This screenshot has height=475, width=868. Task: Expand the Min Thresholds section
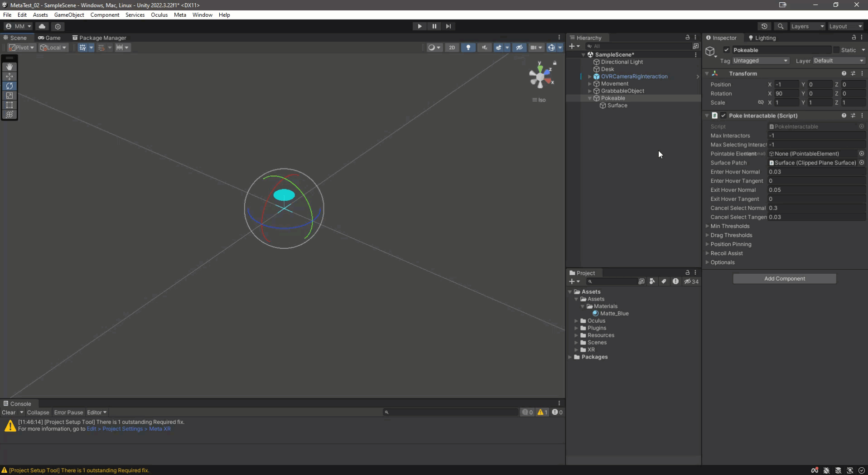tap(707, 226)
